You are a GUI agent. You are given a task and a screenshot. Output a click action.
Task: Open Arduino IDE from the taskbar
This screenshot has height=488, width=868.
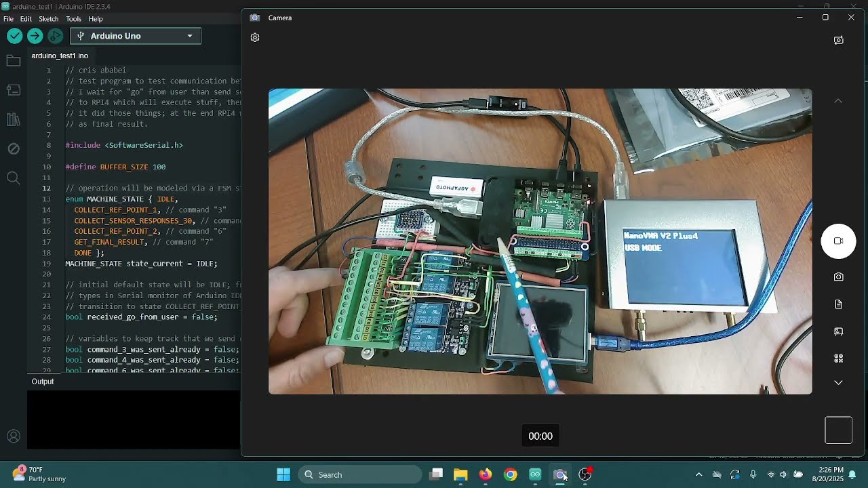[x=535, y=474]
